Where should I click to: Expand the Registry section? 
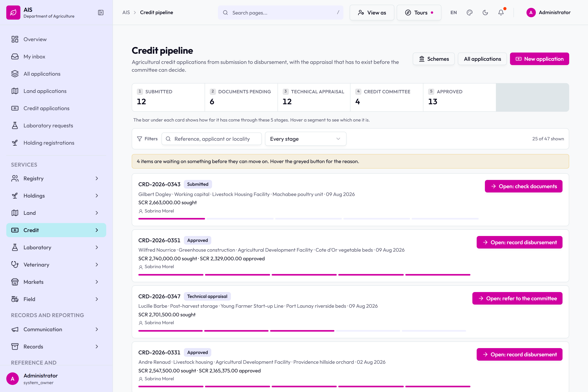pyautogui.click(x=56, y=179)
